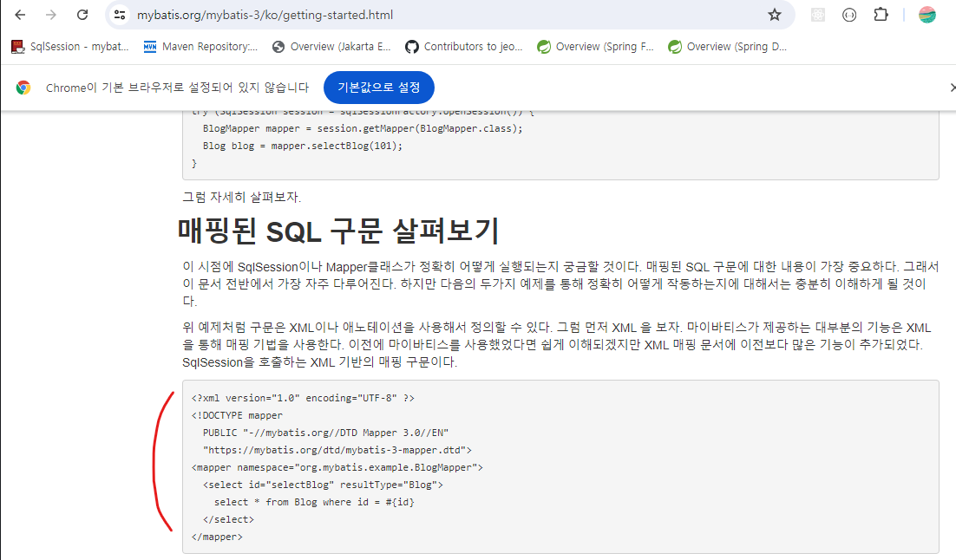Click the mybatis-3-mapper.dtd URL line
Image resolution: width=956 pixels, height=560 pixels.
337,450
